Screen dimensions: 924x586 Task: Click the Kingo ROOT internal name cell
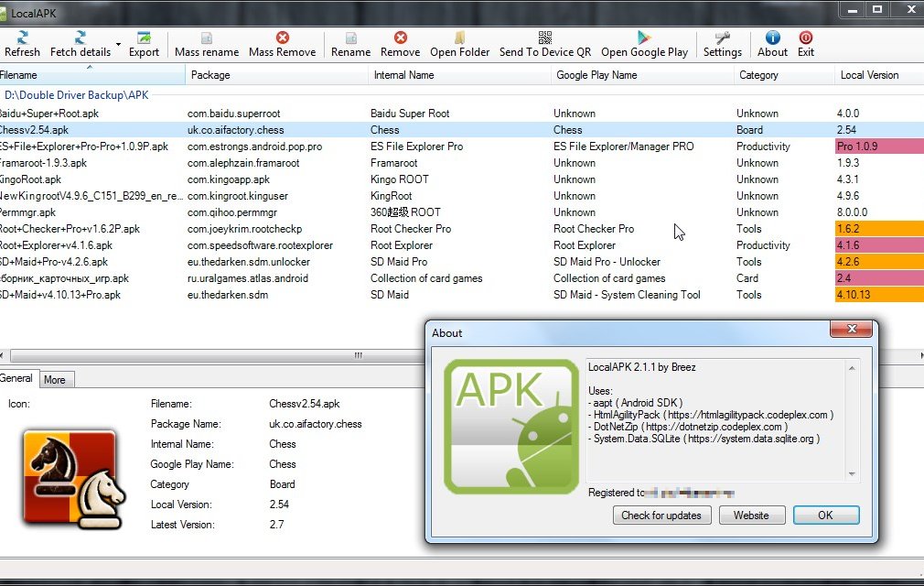400,179
